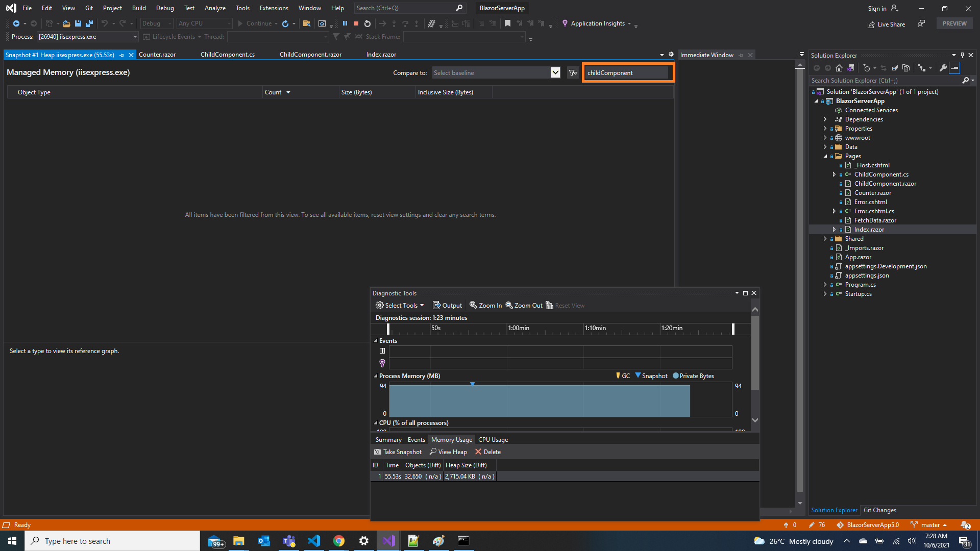The height and width of the screenshot is (551, 980).
Task: Delete the current snapshot
Action: tap(487, 452)
